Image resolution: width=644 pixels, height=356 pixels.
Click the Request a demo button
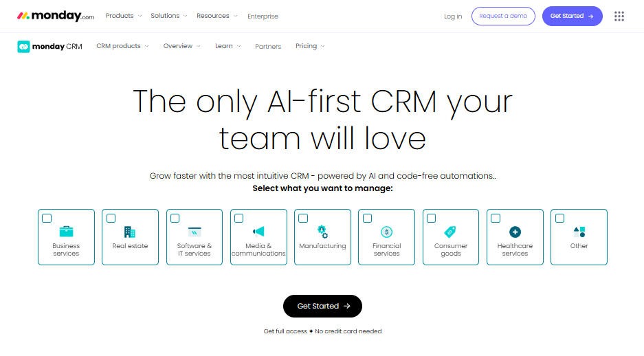tap(503, 16)
